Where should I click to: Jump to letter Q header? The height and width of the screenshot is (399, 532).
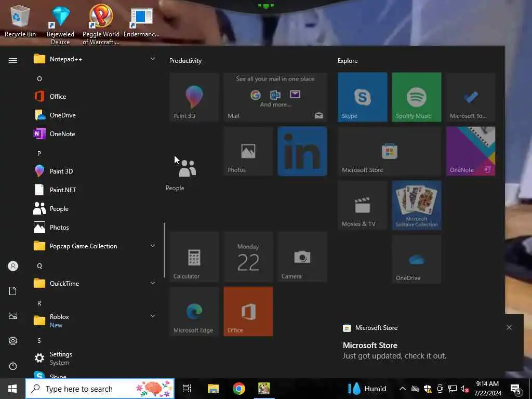click(39, 266)
